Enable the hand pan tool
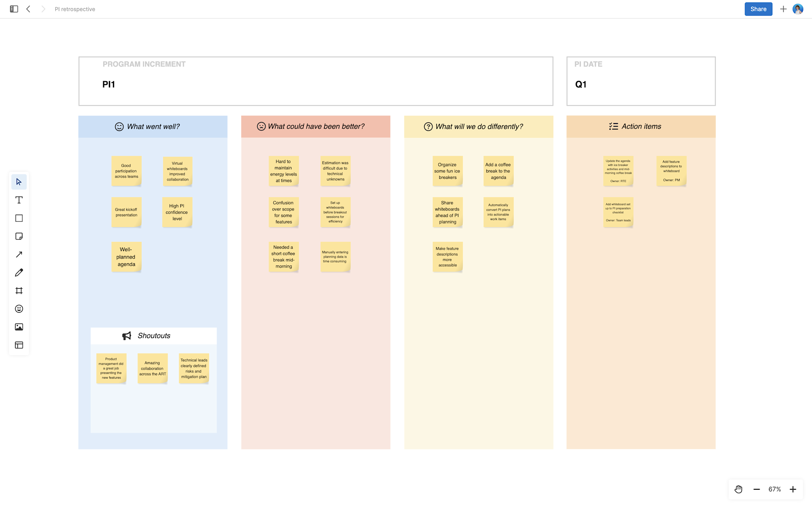This screenshot has height=508, width=812. point(739,489)
